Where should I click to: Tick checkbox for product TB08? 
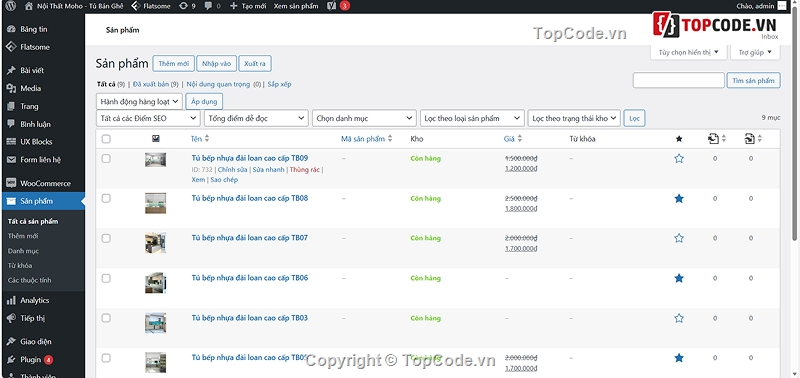pyautogui.click(x=106, y=198)
